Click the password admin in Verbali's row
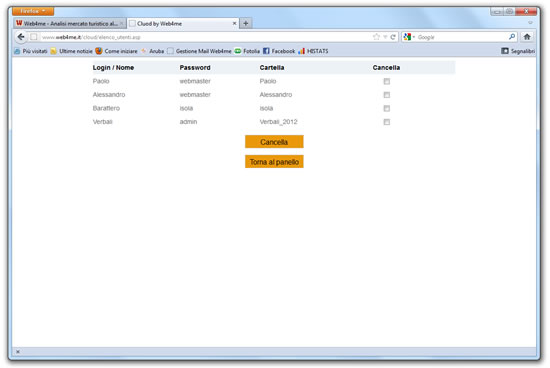This screenshot has height=368, width=550. (x=188, y=122)
